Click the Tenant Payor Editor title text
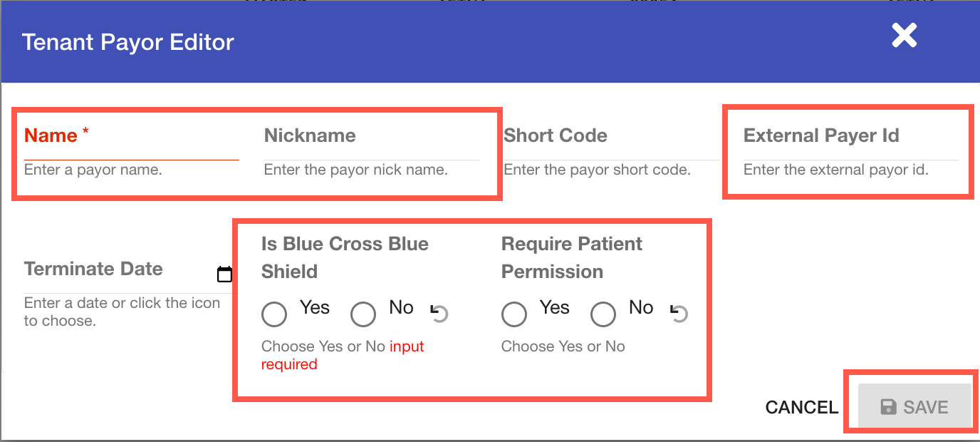Screen dimensions: 980x442 click(x=128, y=42)
